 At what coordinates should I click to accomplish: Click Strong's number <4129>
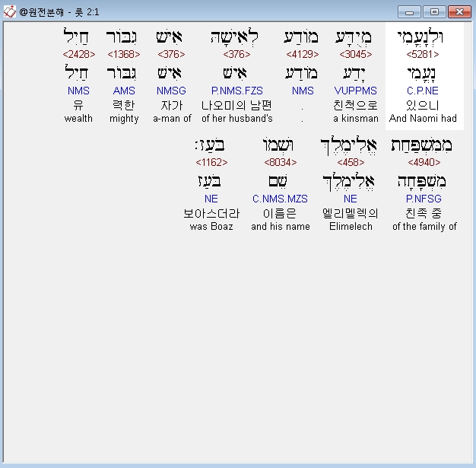point(303,54)
